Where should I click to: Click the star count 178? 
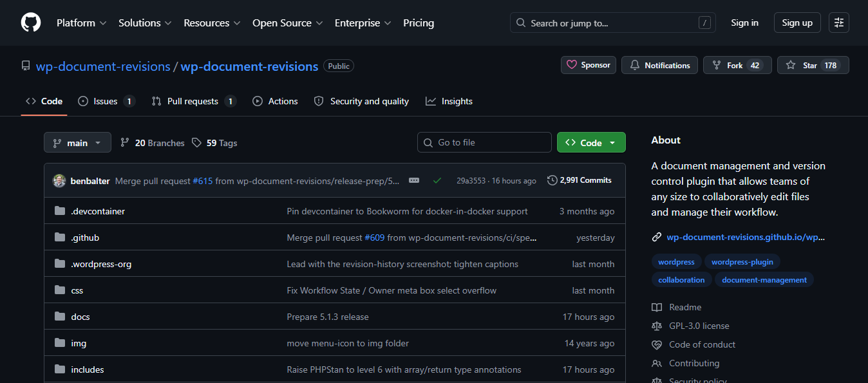click(x=831, y=66)
